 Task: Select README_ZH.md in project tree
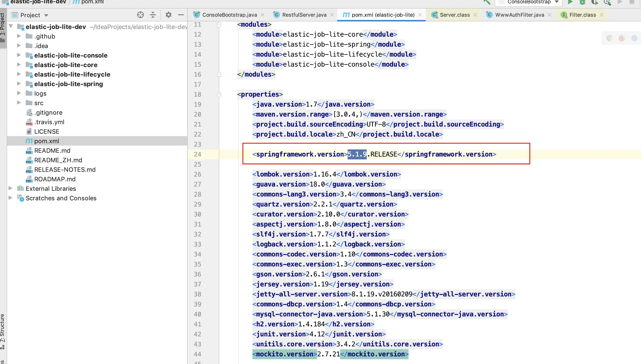[58, 160]
